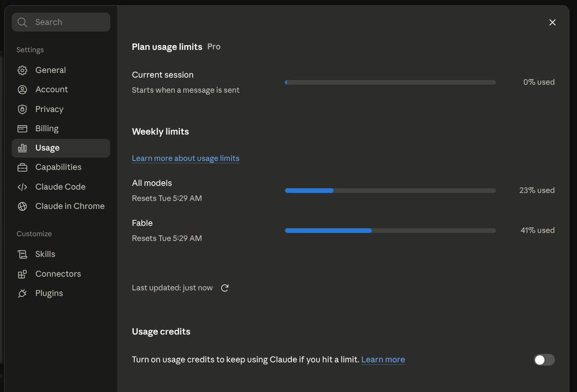Open the usage credits Learn more link
The image size is (577, 392).
[x=383, y=359]
